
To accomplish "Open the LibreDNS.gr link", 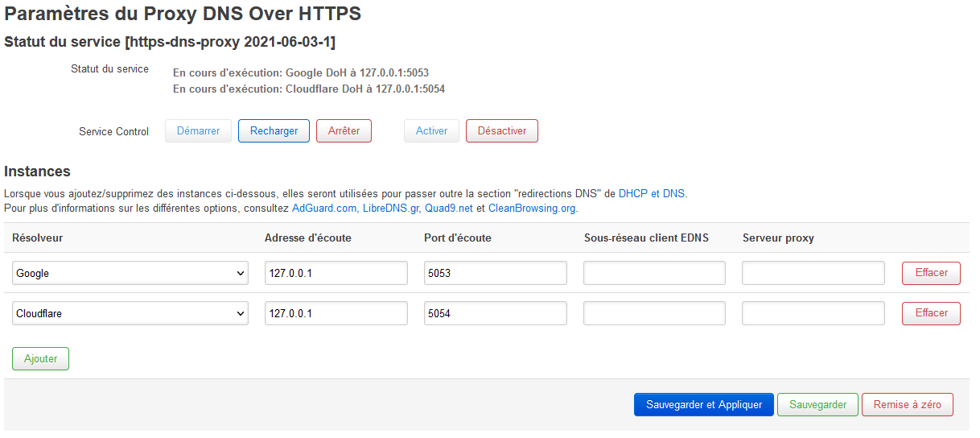I will (x=391, y=209).
